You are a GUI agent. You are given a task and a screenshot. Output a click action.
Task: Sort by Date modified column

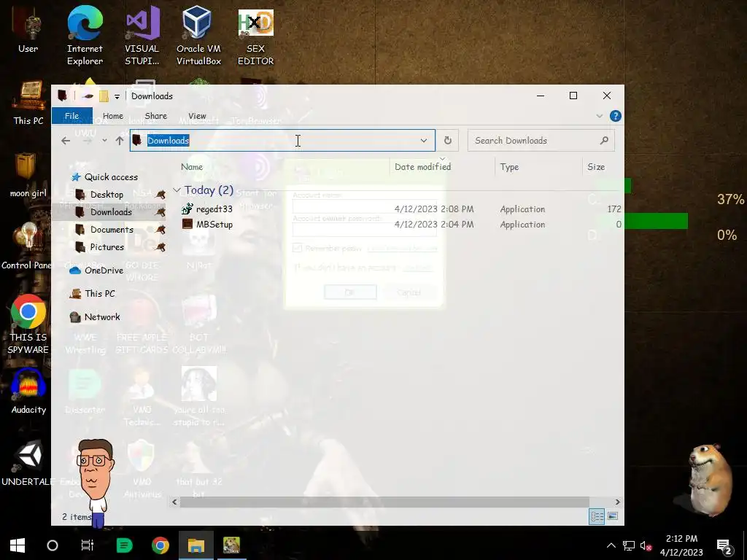[422, 167]
